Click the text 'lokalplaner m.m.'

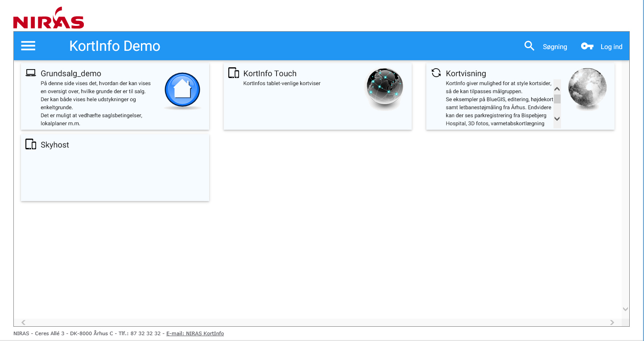(60, 123)
